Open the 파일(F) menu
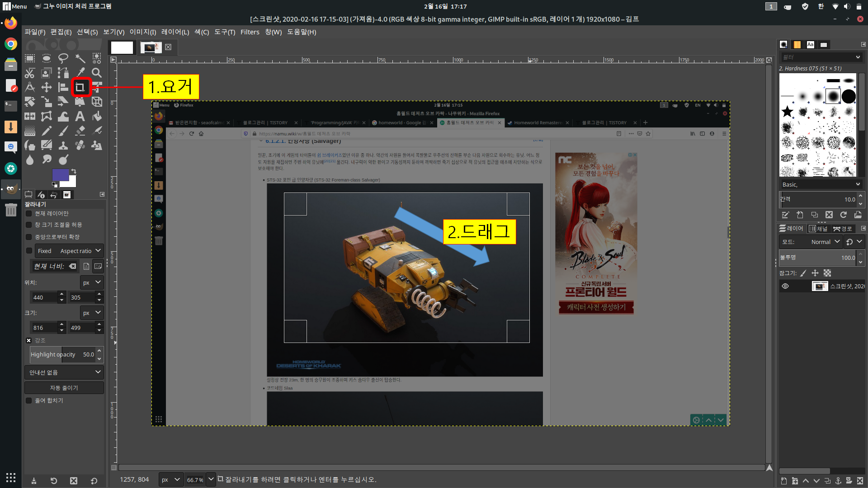Screen dimensions: 868x488 click(35, 32)
